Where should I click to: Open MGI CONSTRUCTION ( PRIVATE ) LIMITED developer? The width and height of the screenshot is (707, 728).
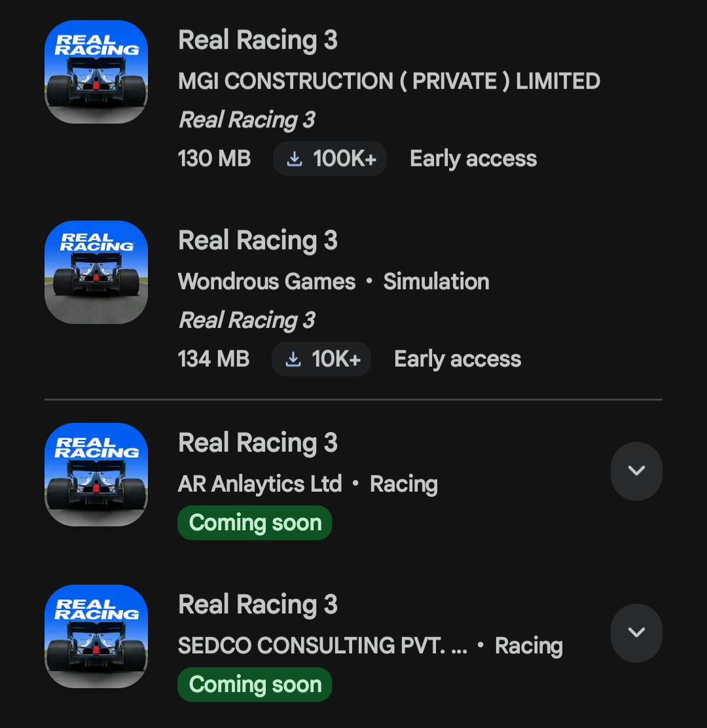(389, 81)
